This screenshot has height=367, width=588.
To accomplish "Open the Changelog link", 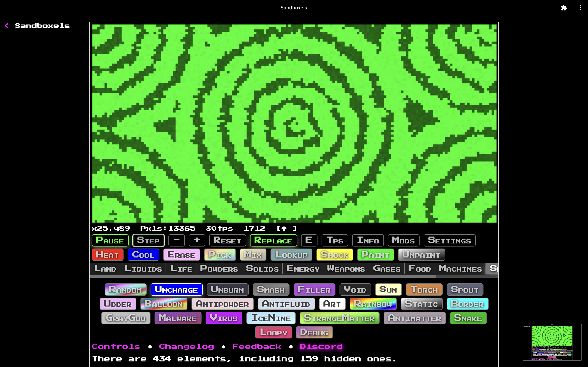I will (x=186, y=347).
